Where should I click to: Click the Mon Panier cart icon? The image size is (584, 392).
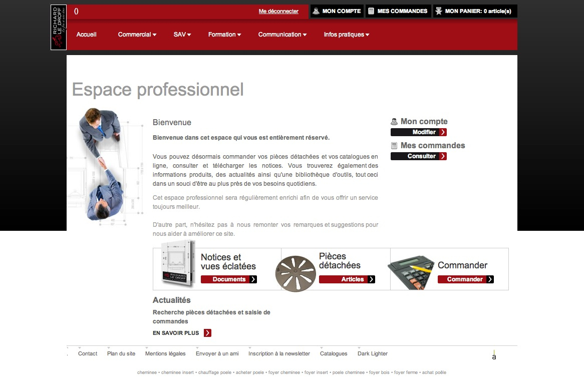(439, 11)
